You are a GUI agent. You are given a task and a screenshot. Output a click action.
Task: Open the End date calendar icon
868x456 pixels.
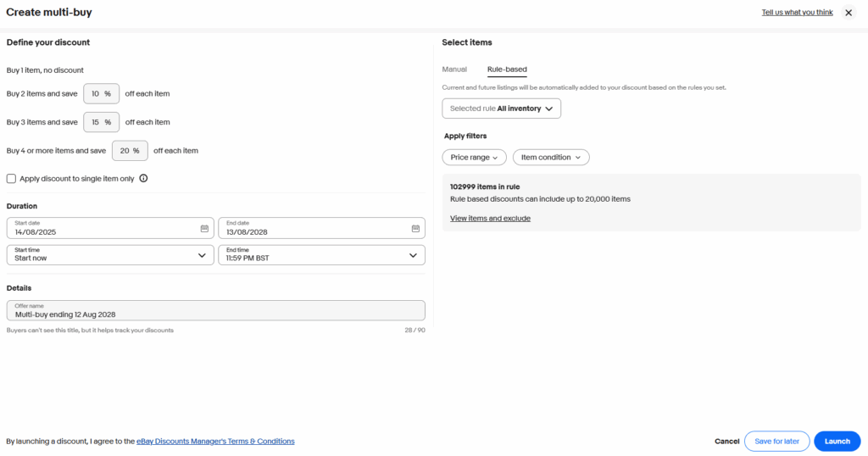tap(415, 229)
